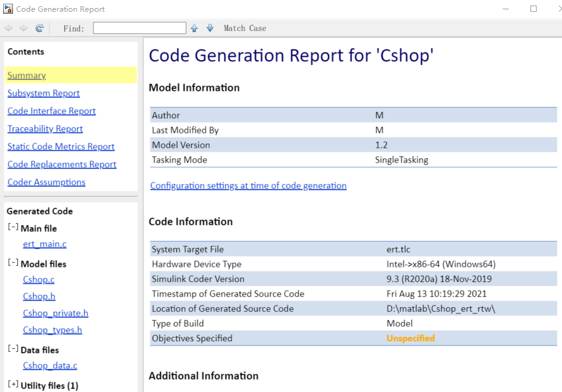562x392 pixels.
Task: Collapse the Data files section
Action: point(13,349)
